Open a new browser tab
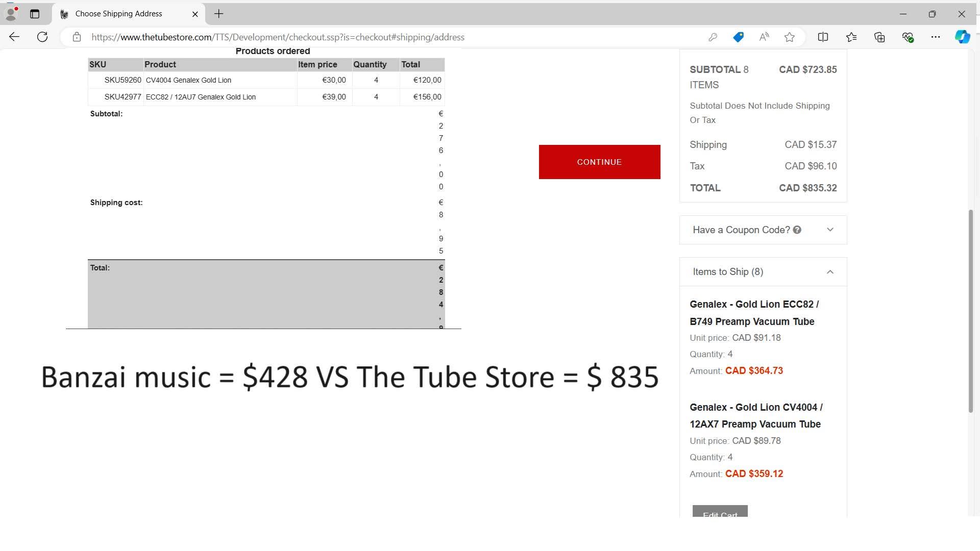This screenshot has height=551, width=980. tap(218, 14)
